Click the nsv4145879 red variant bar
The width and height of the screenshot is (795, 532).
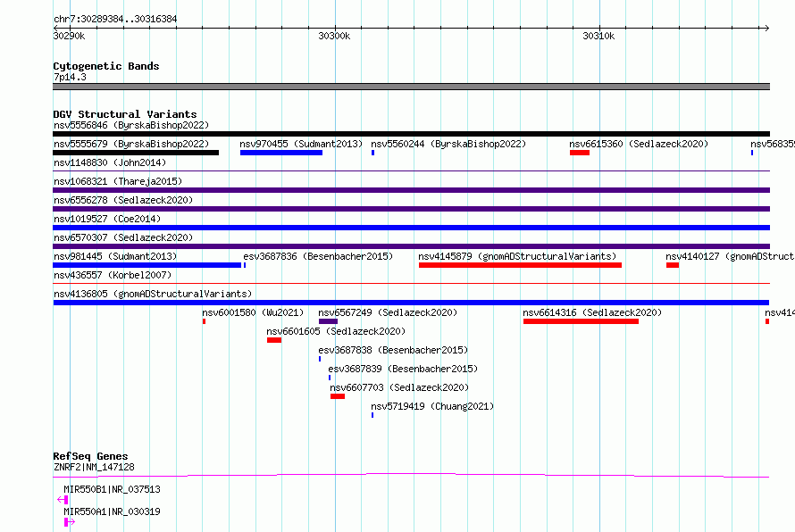[520, 265]
